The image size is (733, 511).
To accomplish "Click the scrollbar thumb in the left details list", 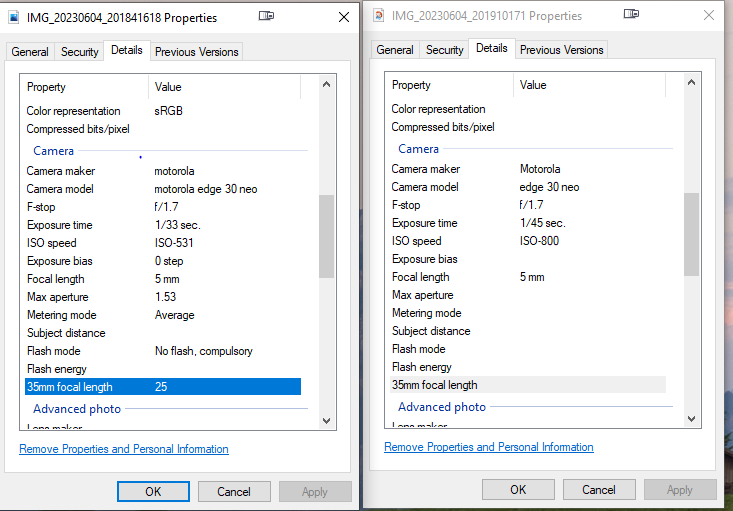I will coord(326,236).
